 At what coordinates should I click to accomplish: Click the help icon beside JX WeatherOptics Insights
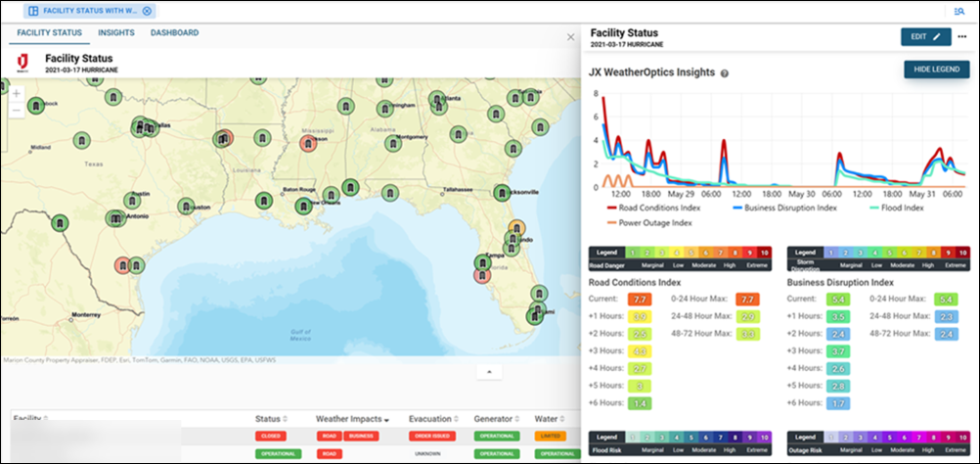[725, 73]
